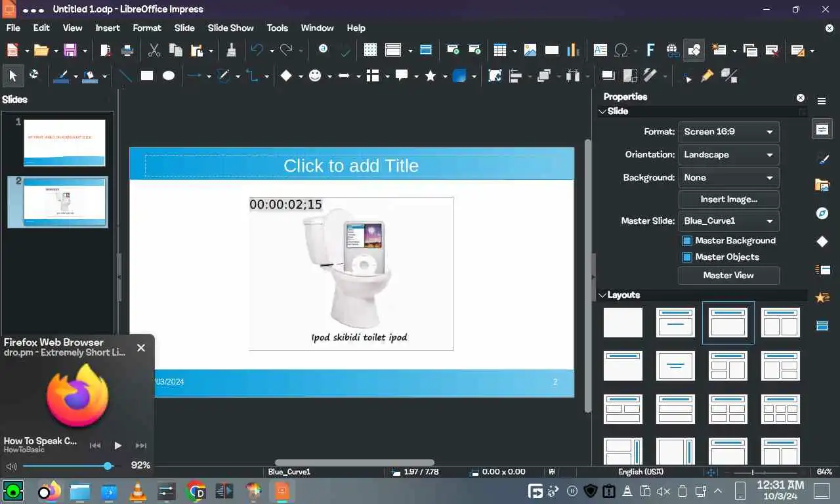Collapse the Slide section expander
Screen dimensions: 840x504
(x=602, y=112)
